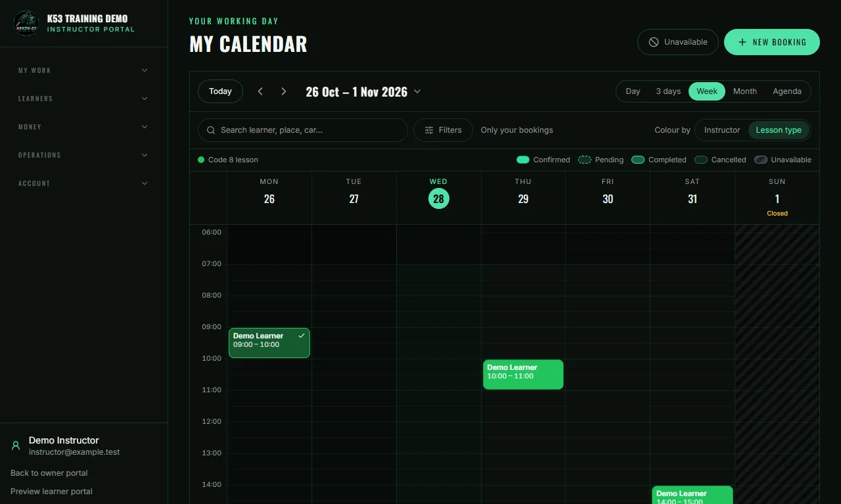This screenshot has height=504, width=841.
Task: Focus the Search learner, place, car field
Action: [303, 130]
